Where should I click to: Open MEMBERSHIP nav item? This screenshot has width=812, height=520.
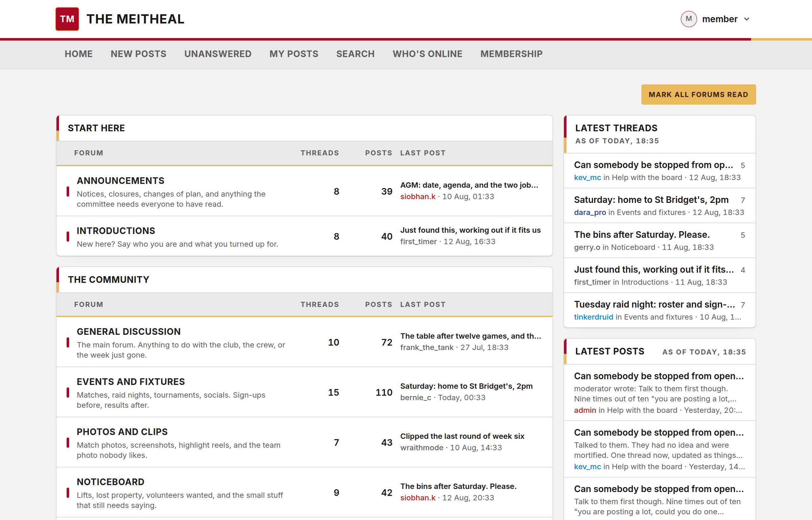[511, 54]
